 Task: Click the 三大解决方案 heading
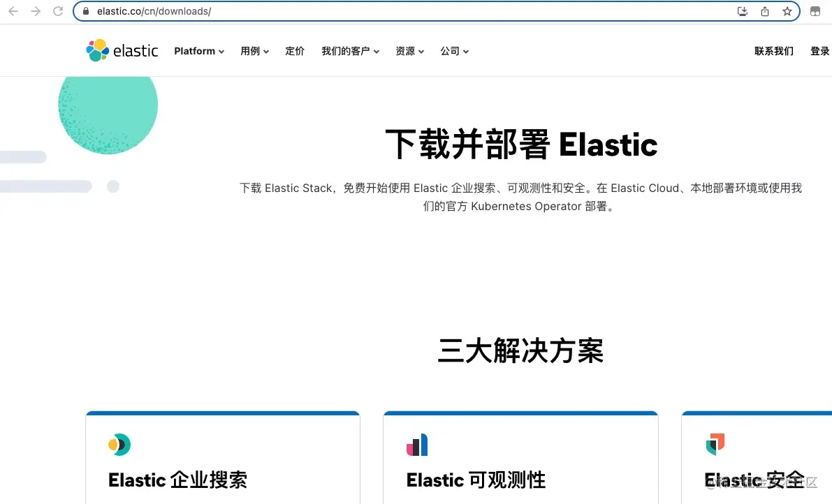pyautogui.click(x=520, y=350)
